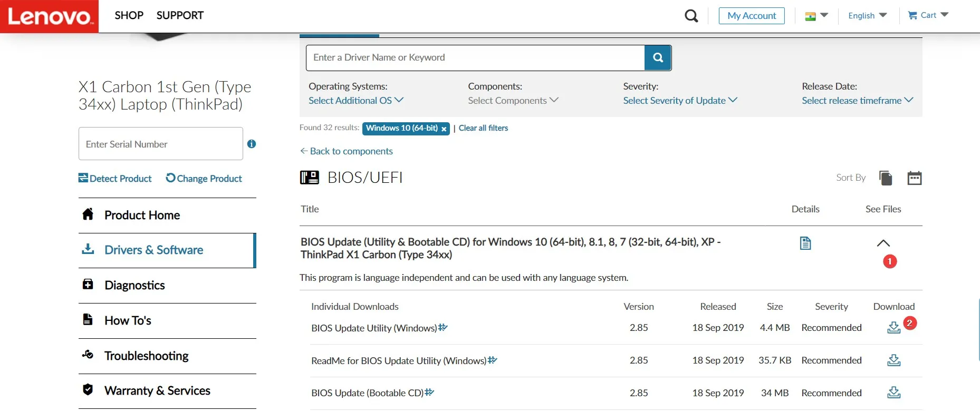Click the '34 MB' size value
The height and width of the screenshot is (411, 980).
pos(775,393)
